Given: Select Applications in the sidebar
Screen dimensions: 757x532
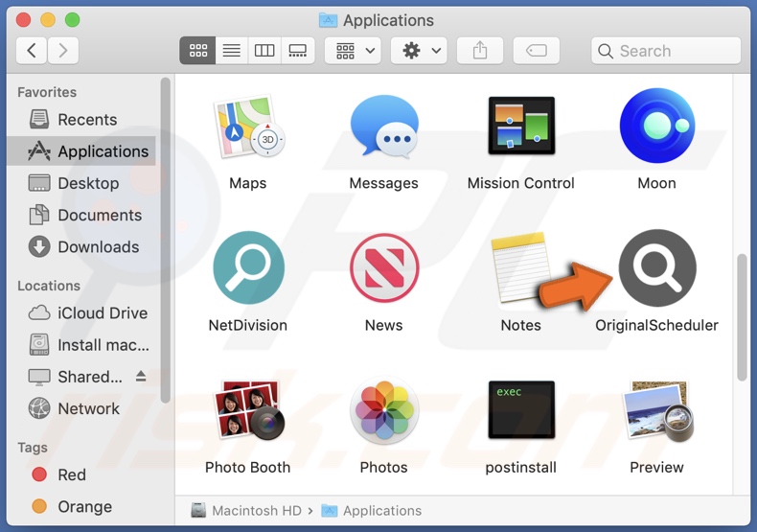Looking at the screenshot, I should coord(81,151).
